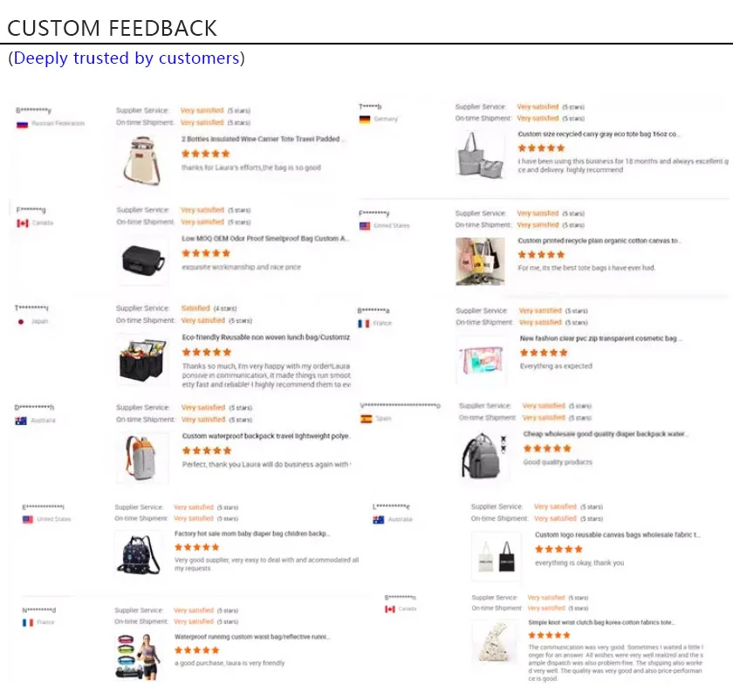Screen dimensions: 733x700
Task: Click the Germany flag icon
Action: click(365, 120)
